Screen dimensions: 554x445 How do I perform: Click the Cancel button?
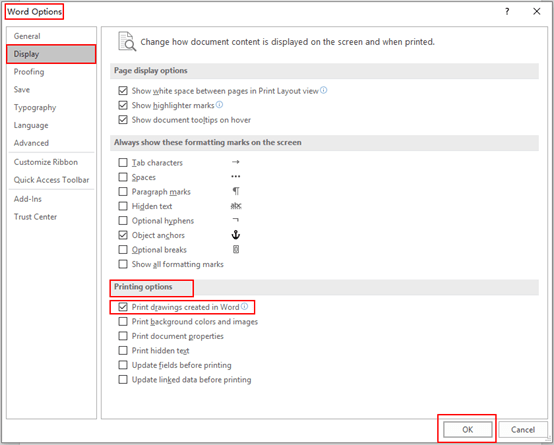(523, 429)
